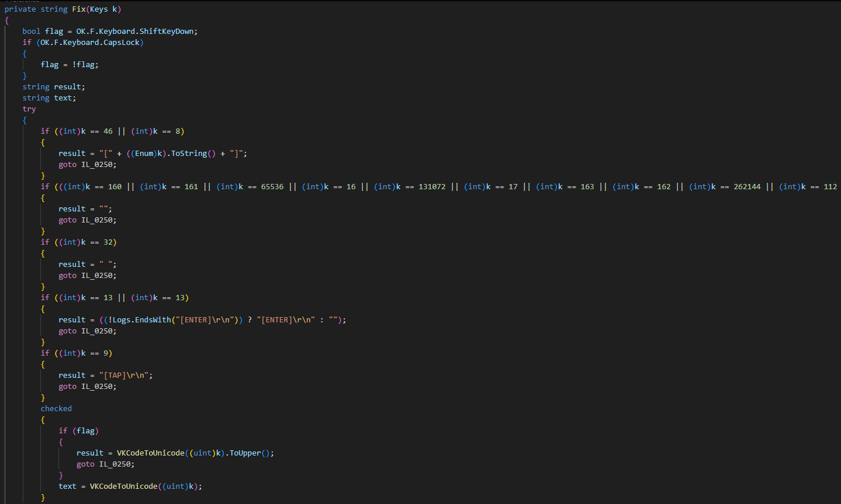841x504 pixels.
Task: Click the goto IL_0250 below the empty string assignment
Action: pyautogui.click(x=88, y=220)
